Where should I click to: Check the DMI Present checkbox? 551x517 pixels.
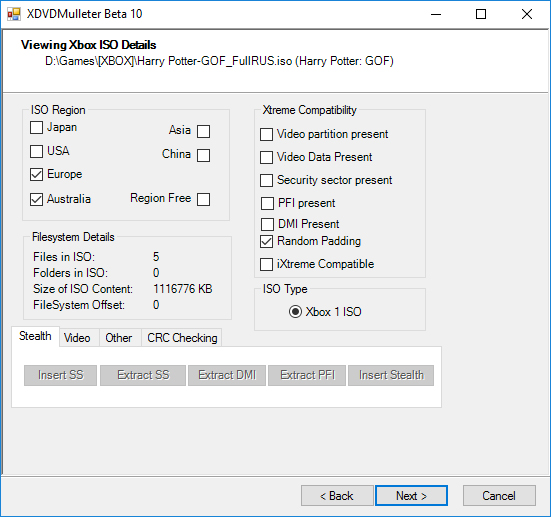point(267,224)
